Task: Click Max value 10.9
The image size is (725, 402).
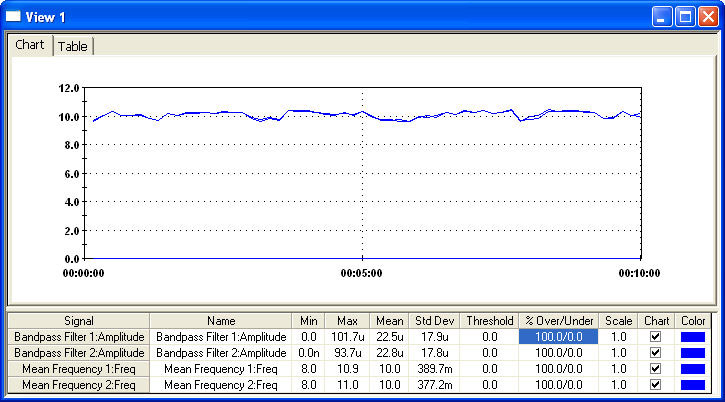Action: tap(347, 369)
